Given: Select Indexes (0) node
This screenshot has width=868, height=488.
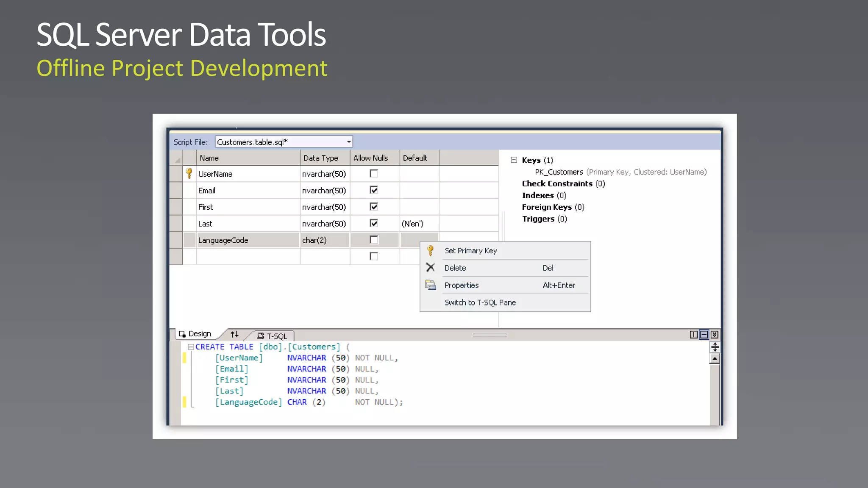Looking at the screenshot, I should 544,195.
